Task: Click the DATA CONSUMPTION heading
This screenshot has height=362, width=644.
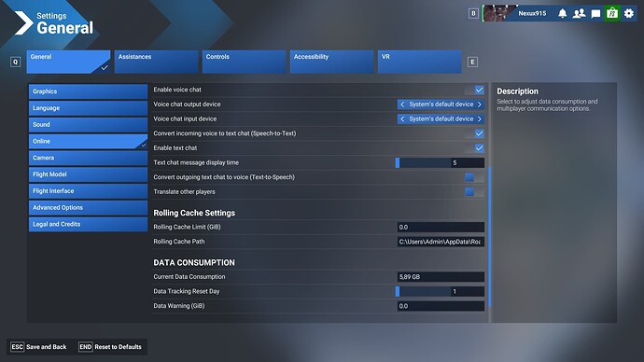Action: click(x=194, y=263)
